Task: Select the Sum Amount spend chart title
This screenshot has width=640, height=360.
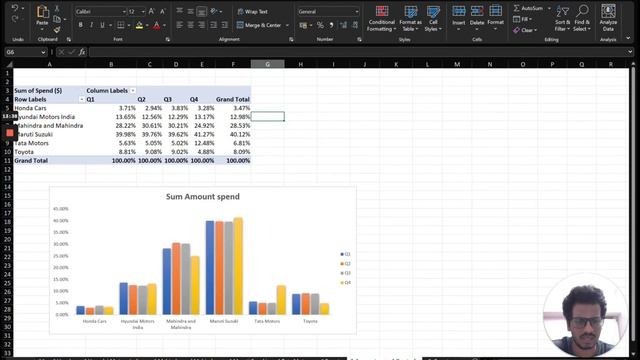Action: [x=202, y=197]
